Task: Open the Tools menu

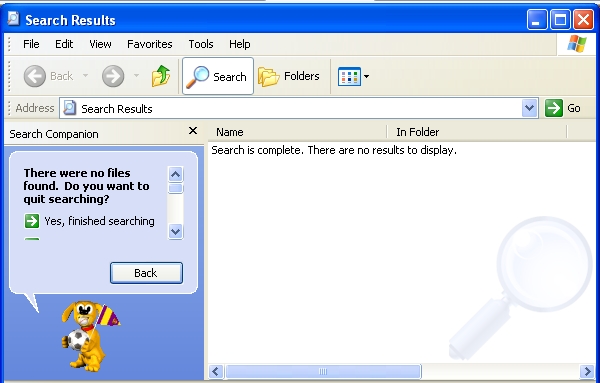Action: tap(201, 44)
